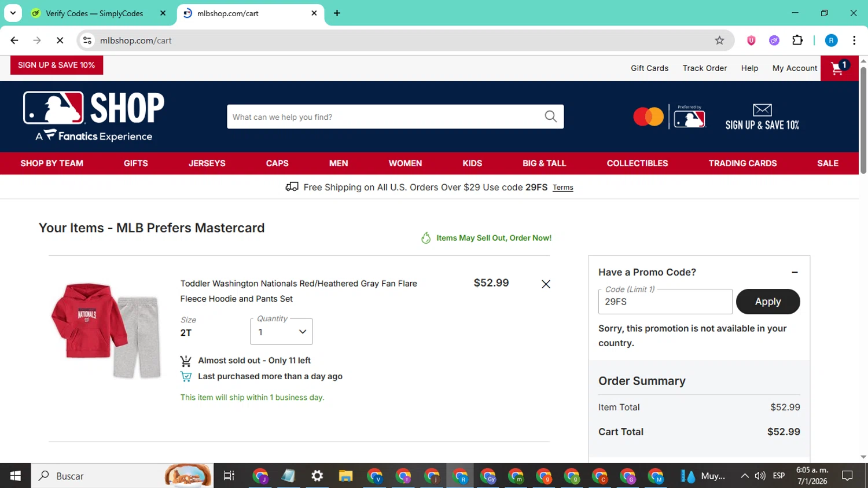
Task: Open the BIG & TALL menu
Action: pyautogui.click(x=545, y=163)
